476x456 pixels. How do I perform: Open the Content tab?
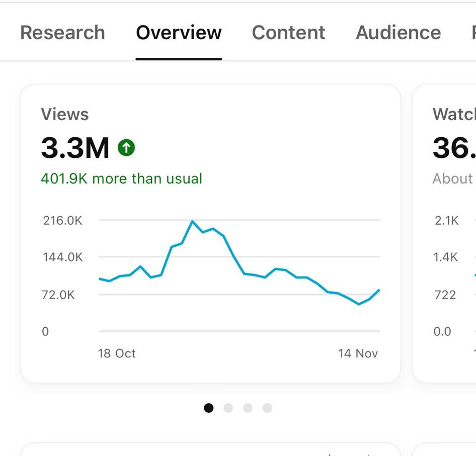point(288,33)
